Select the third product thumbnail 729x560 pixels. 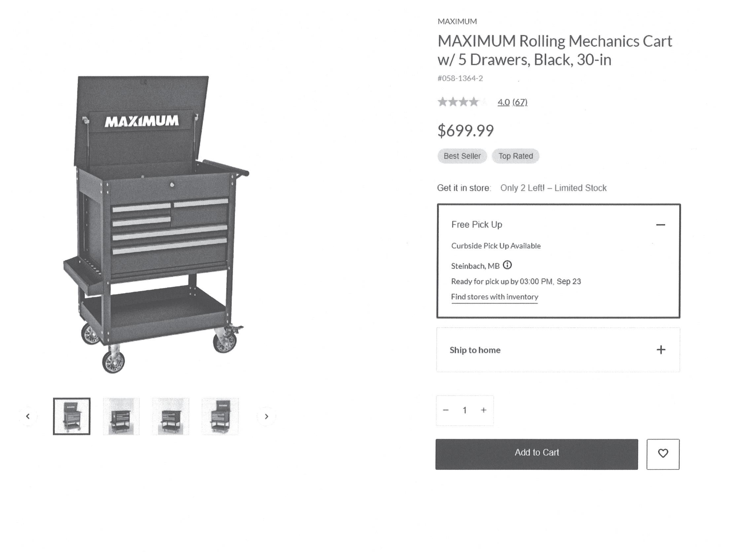coord(170,416)
